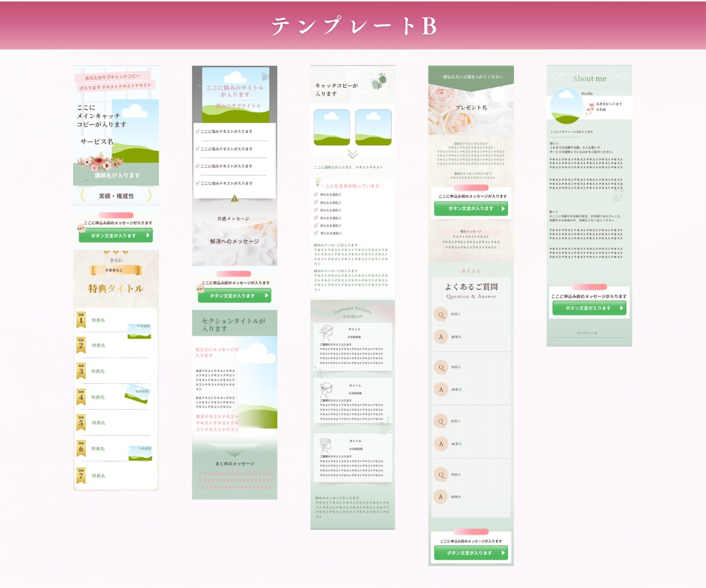
Task: Click the Customer Reviews curved heading
Action: tap(352, 310)
